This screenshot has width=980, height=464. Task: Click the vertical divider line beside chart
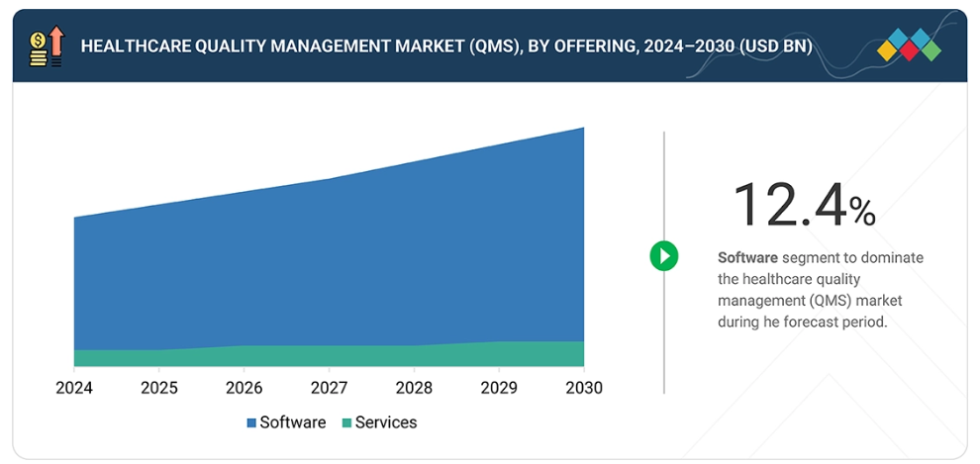click(664, 317)
